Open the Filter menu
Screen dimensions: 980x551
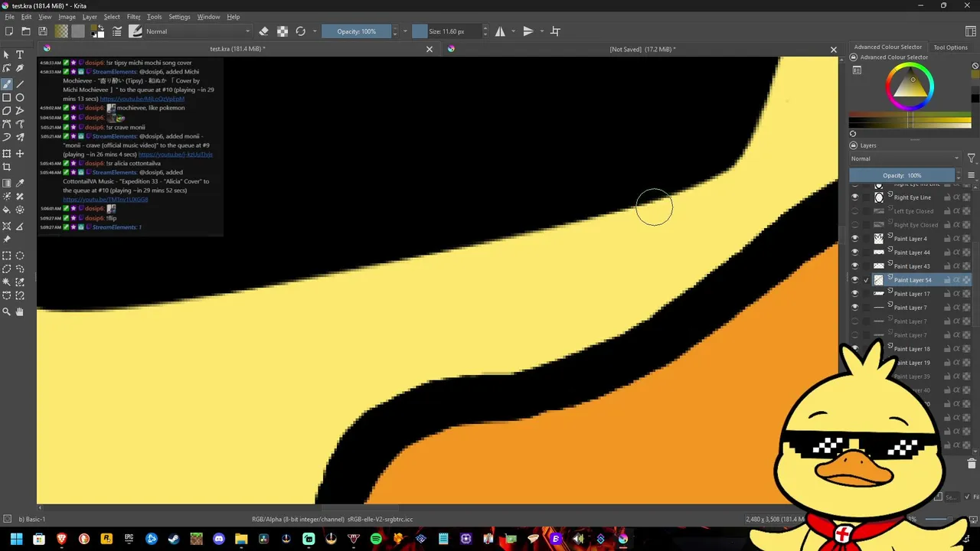134,17
